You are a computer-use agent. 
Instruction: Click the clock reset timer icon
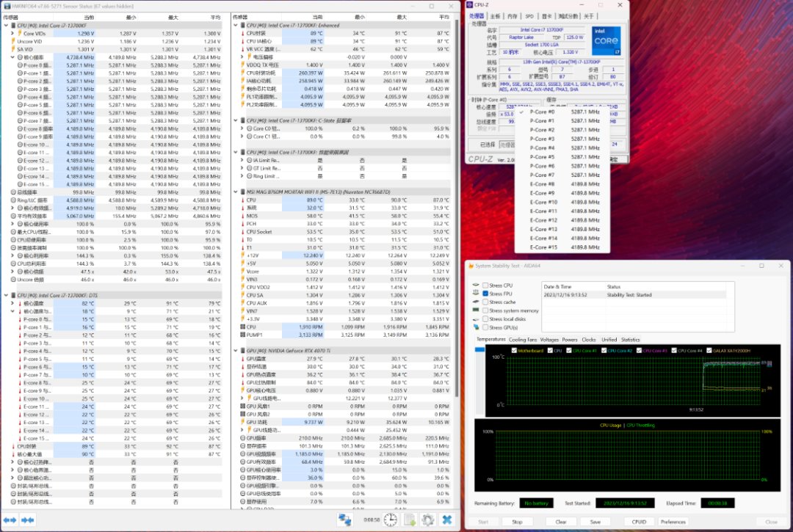[x=391, y=520]
